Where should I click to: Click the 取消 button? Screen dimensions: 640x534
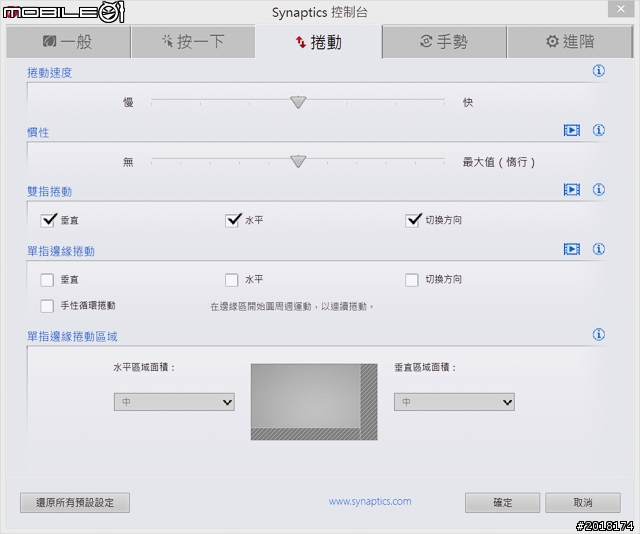tap(583, 503)
